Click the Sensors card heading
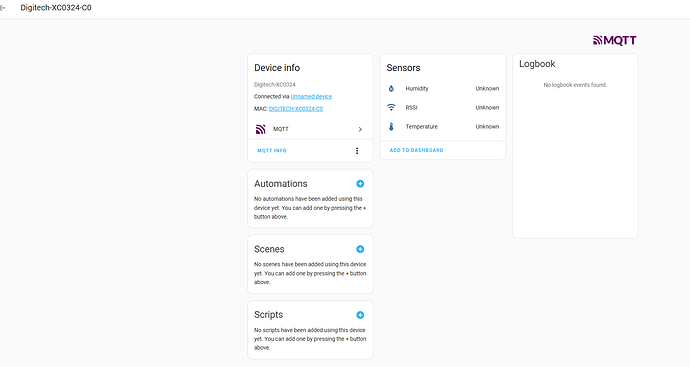 coord(403,68)
